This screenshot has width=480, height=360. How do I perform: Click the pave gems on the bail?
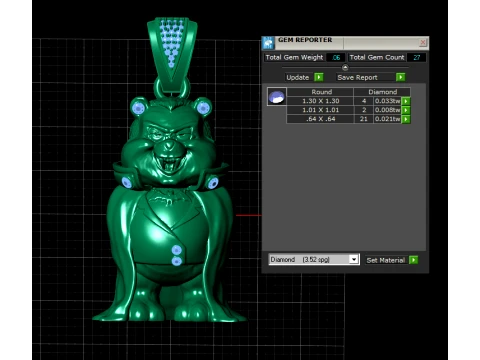[x=172, y=42]
